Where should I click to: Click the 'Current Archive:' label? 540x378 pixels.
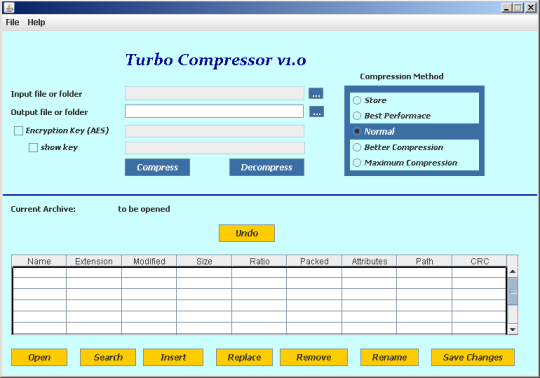pyautogui.click(x=43, y=209)
